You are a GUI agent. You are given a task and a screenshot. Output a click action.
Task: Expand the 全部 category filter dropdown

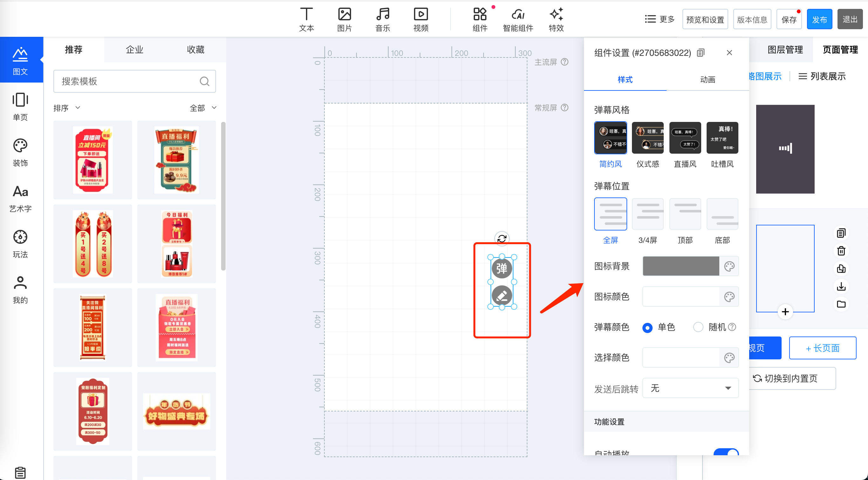point(203,108)
